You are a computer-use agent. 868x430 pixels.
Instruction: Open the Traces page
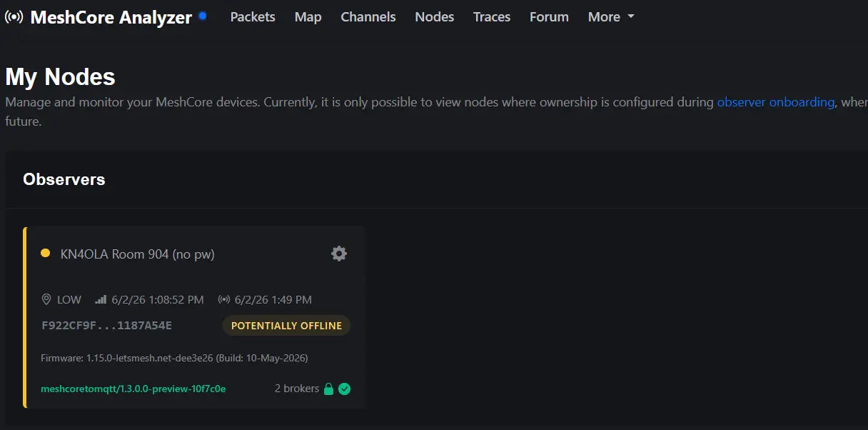[x=492, y=17]
